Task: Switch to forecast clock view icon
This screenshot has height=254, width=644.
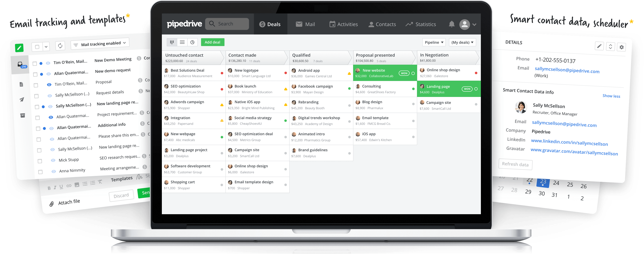Action: coord(192,42)
